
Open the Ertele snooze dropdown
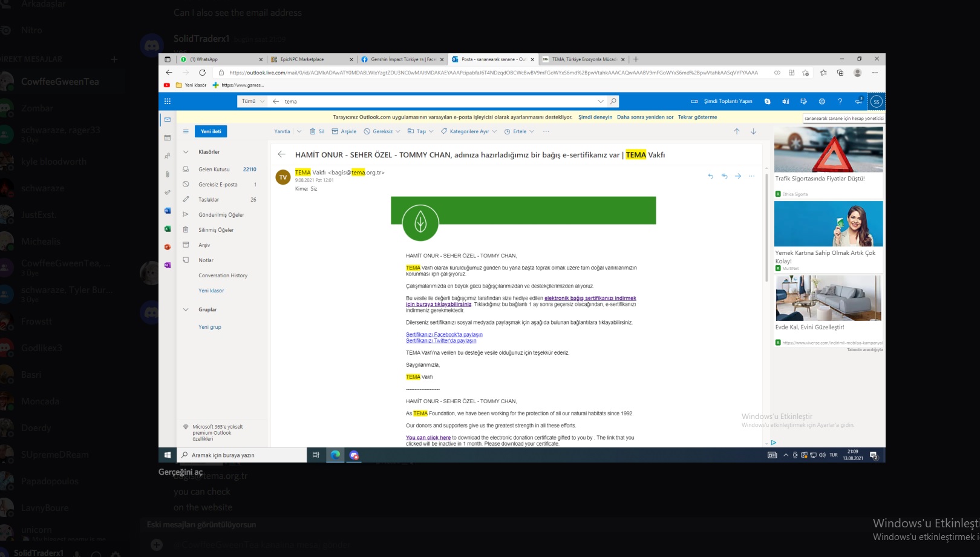pyautogui.click(x=532, y=131)
